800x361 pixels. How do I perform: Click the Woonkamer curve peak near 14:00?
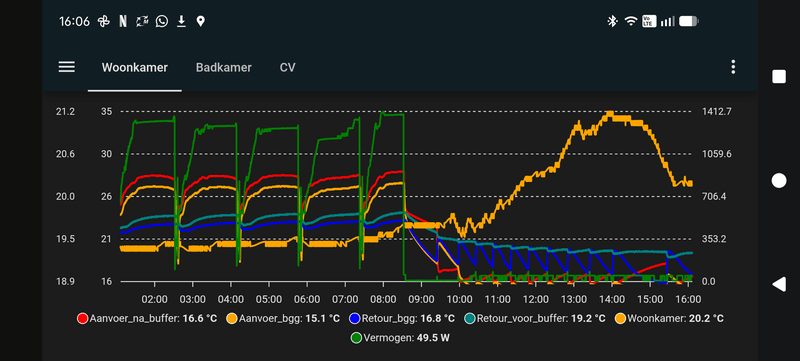[x=609, y=114]
